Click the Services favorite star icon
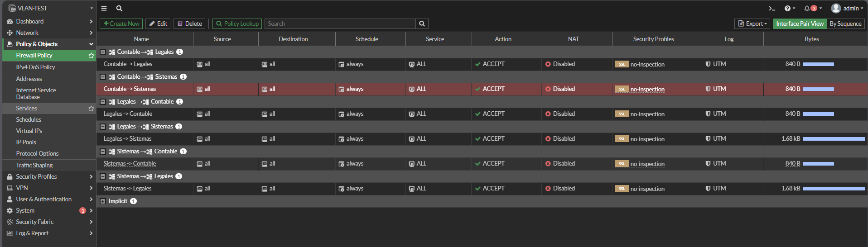Image resolution: width=868 pixels, height=247 pixels. click(91, 109)
